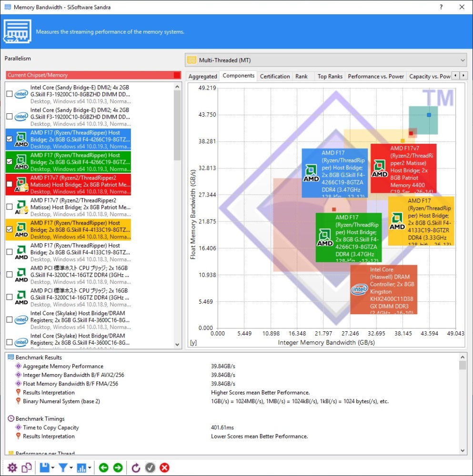Click the AMD logo in green chart label
The height and width of the screenshot is (476, 473).
coord(325,238)
